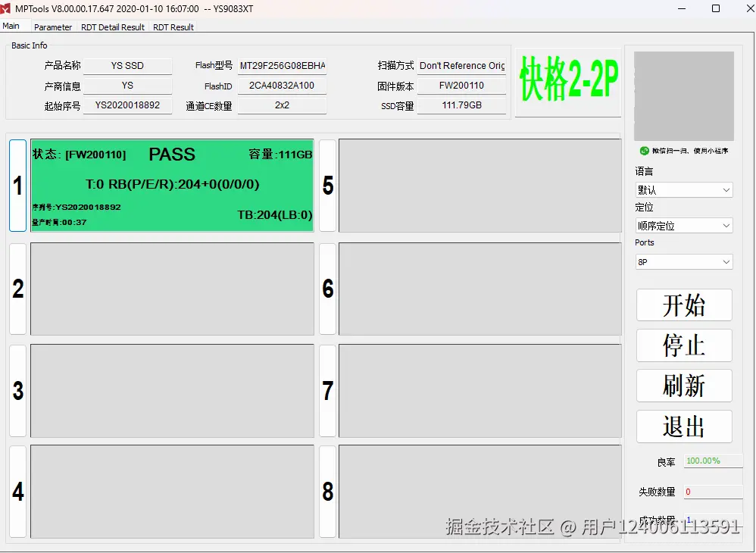Click the WeChat mini-program icon
The height and width of the screenshot is (553, 756).
644,151
